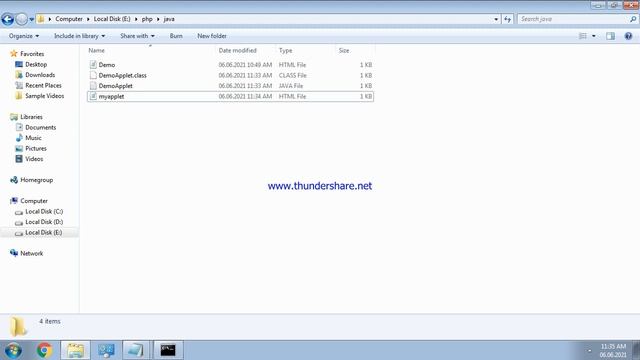Open Desktop in Favorites
This screenshot has height=360, width=640.
[36, 64]
